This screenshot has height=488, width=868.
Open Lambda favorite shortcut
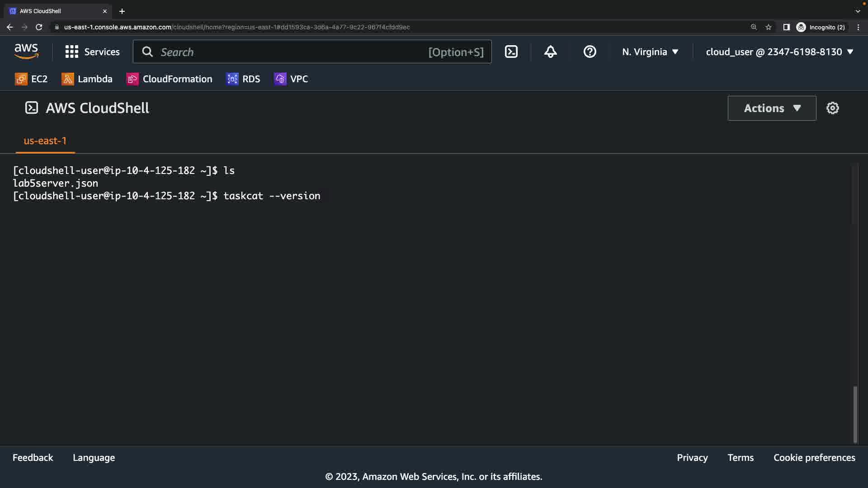coord(87,79)
